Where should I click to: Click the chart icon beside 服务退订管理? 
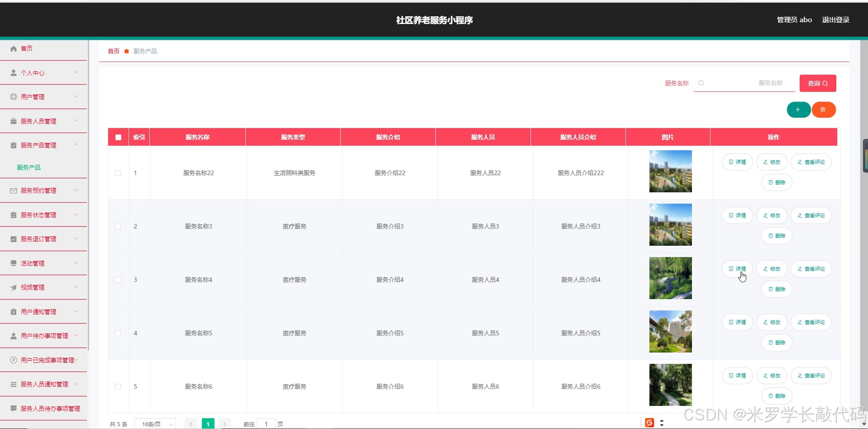coord(14,239)
